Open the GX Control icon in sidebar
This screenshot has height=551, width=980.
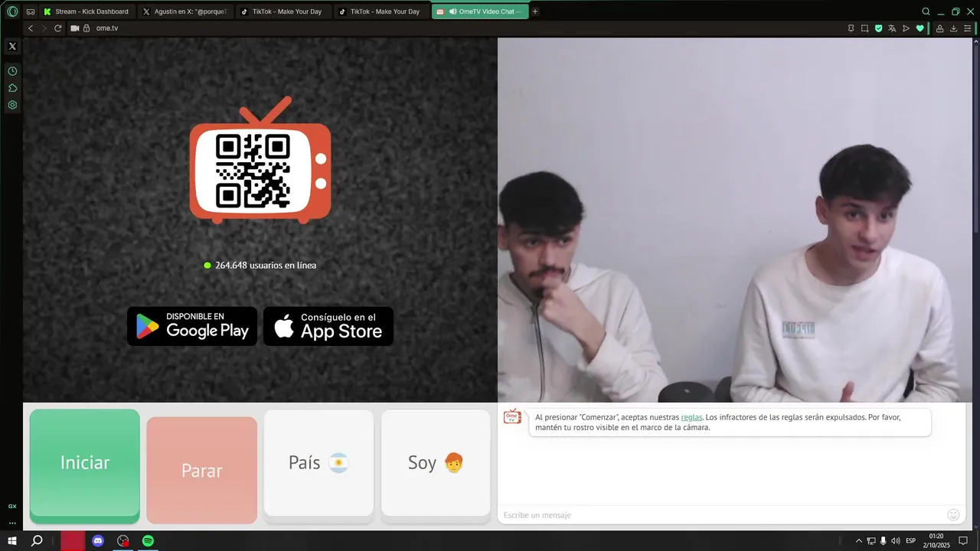[x=12, y=506]
